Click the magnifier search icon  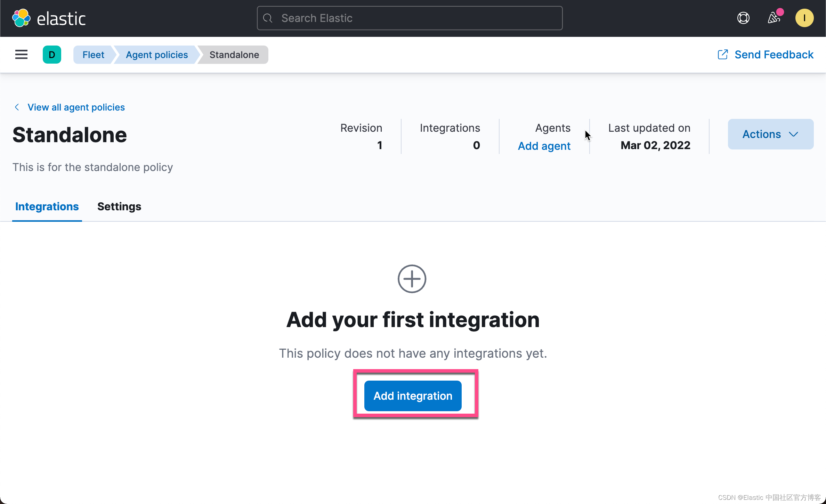point(268,18)
